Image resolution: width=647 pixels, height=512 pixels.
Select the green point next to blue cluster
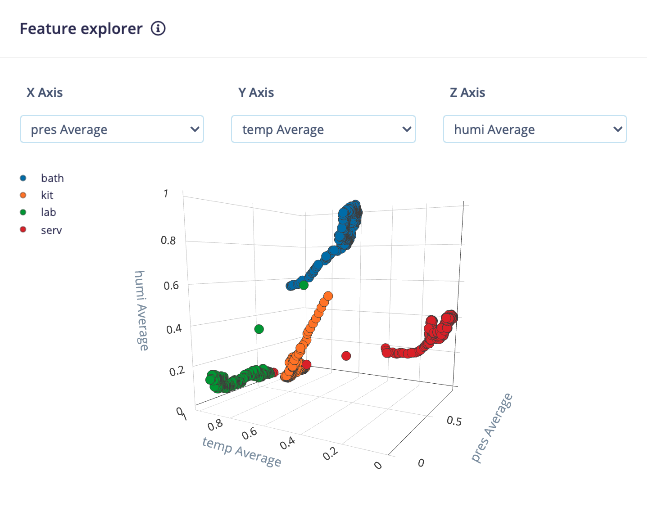[x=304, y=285]
